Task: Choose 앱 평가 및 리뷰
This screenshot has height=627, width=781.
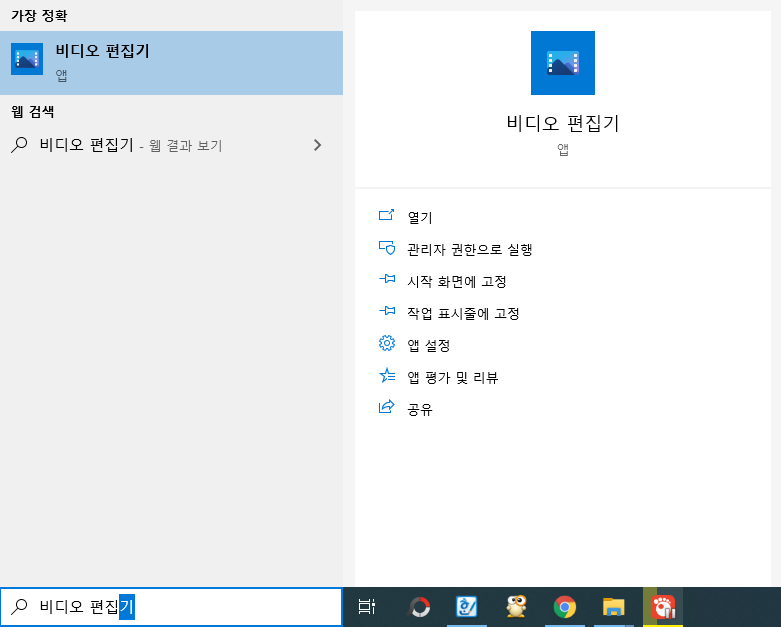Action: [x=453, y=377]
